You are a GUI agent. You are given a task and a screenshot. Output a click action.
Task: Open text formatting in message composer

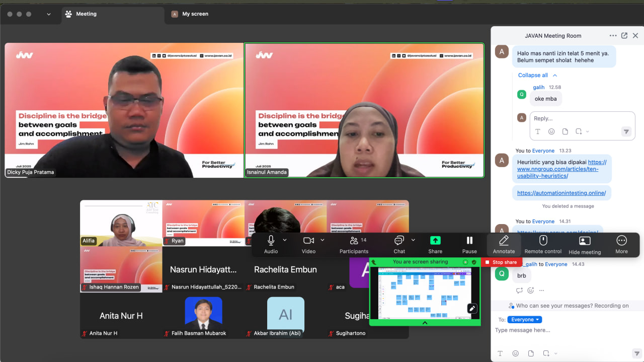(x=500, y=353)
